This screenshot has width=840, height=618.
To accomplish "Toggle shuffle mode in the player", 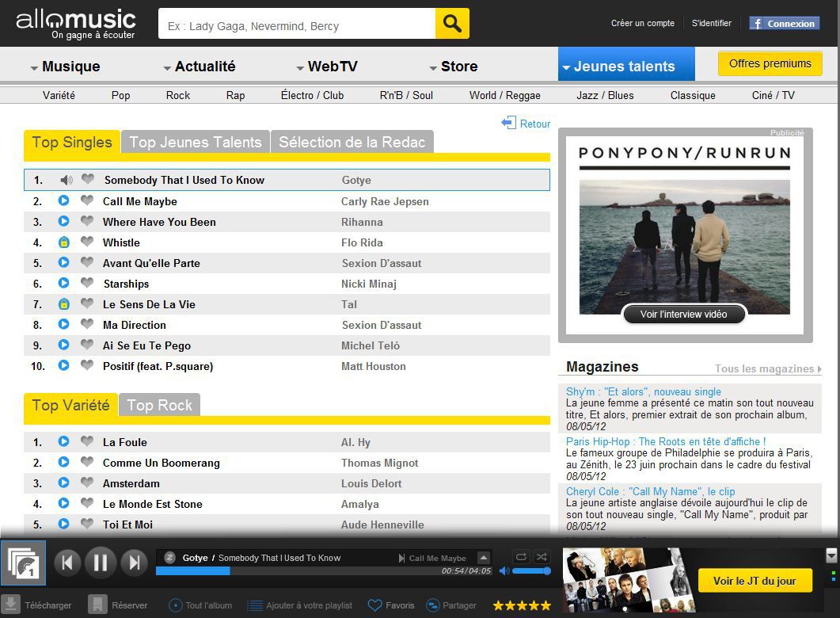I will (x=542, y=557).
